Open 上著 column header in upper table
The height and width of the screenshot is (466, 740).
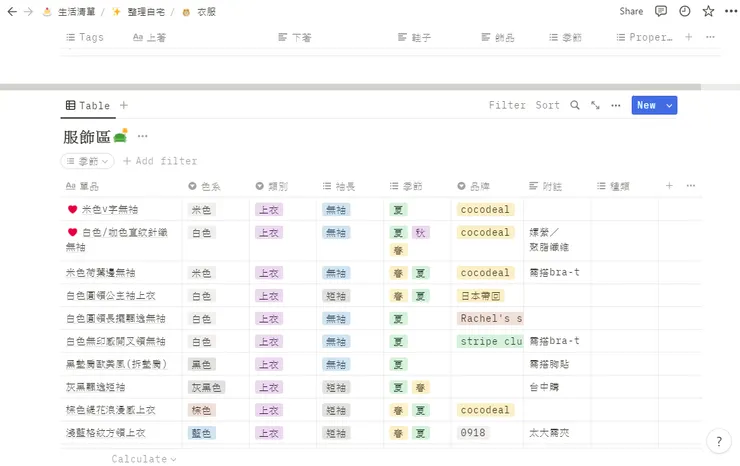pos(149,37)
